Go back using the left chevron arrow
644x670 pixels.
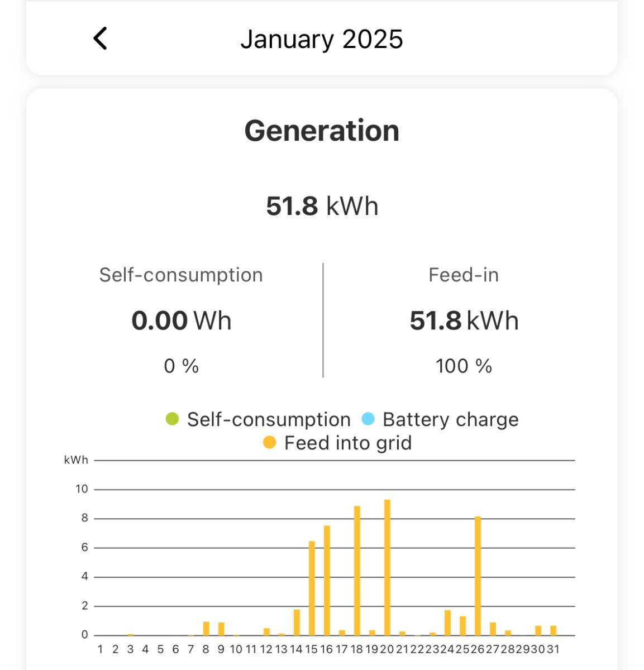coord(101,39)
